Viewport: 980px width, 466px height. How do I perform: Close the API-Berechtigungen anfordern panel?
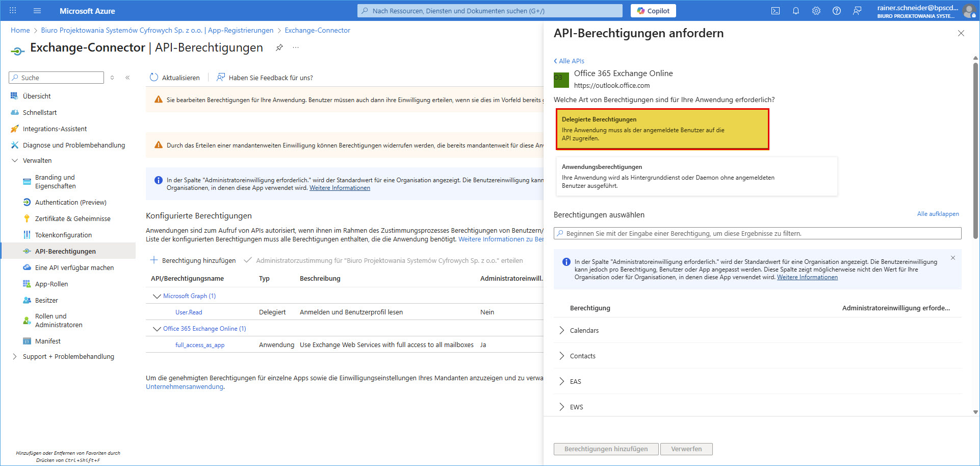(961, 33)
